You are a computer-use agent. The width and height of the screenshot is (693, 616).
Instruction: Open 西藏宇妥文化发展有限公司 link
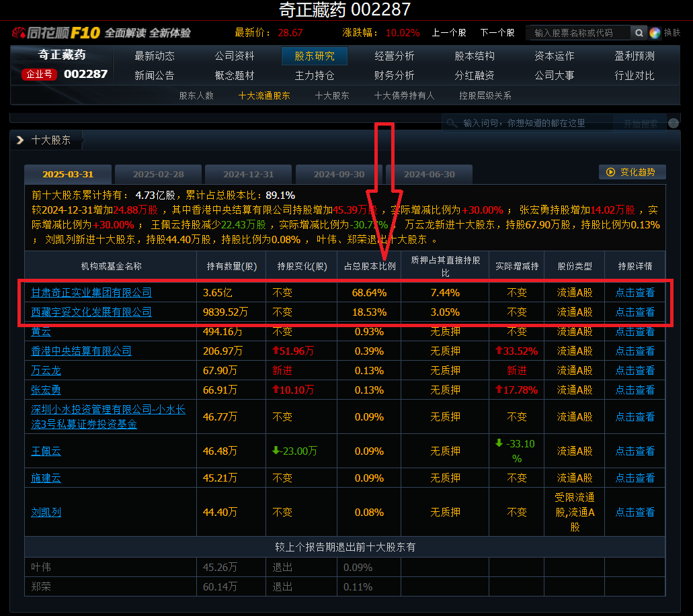click(x=91, y=312)
